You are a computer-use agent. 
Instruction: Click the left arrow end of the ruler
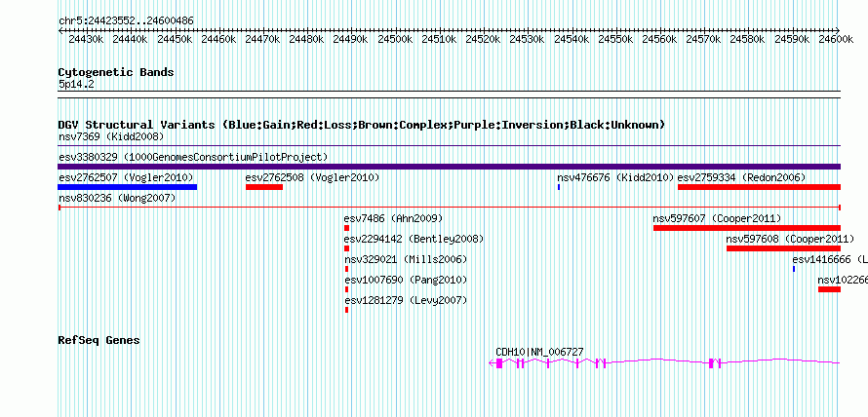pyautogui.click(x=60, y=30)
